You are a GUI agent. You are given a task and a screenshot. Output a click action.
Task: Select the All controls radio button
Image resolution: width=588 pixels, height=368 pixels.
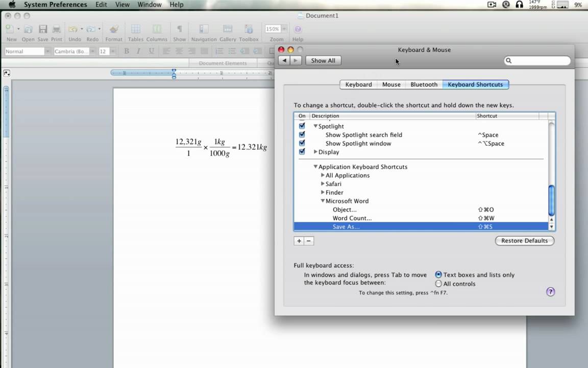click(x=438, y=284)
